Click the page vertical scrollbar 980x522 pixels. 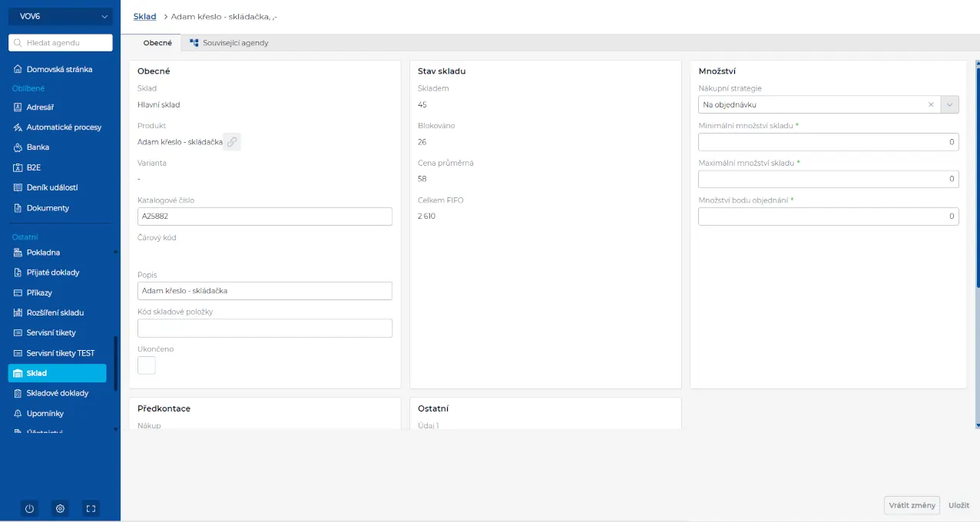tap(977, 230)
